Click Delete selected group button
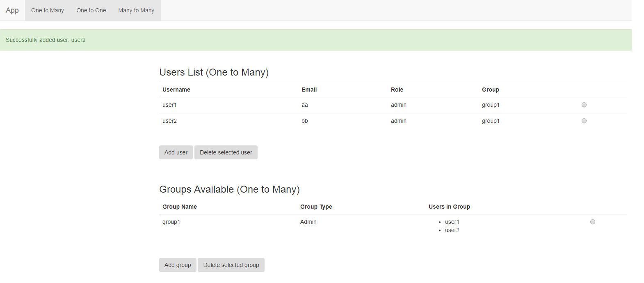The image size is (644, 283). [231, 265]
